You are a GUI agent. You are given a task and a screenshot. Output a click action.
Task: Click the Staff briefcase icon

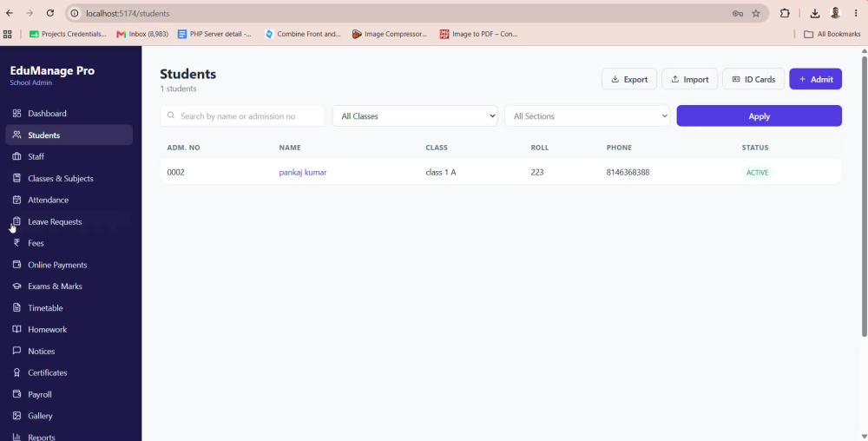(16, 156)
